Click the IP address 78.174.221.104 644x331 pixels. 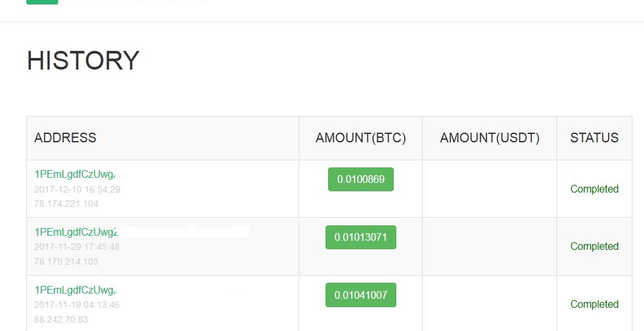coord(66,203)
